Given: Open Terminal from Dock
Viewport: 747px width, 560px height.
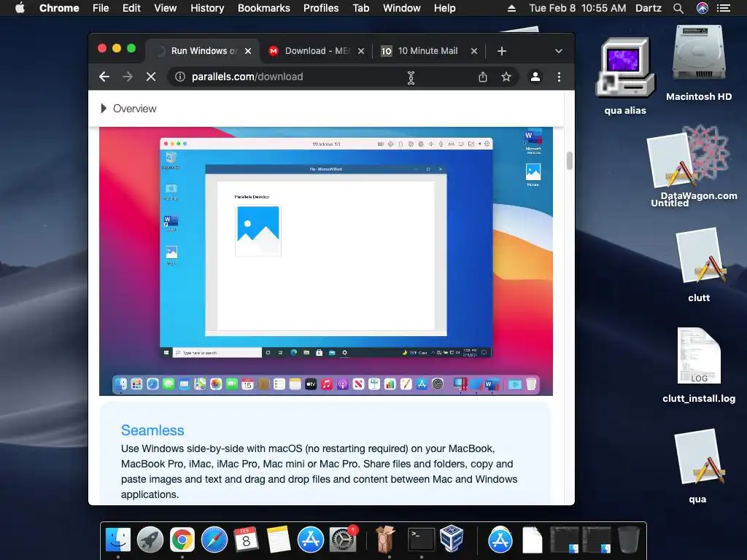Looking at the screenshot, I should click(x=421, y=540).
